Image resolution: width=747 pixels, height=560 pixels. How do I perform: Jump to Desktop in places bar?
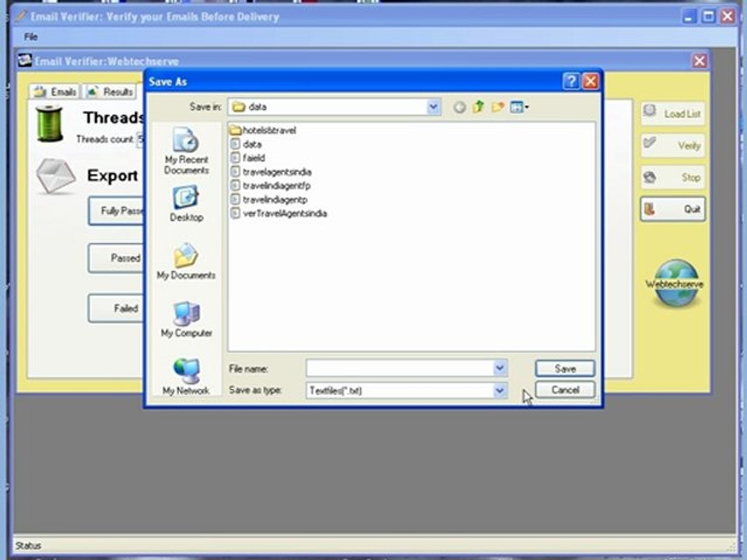click(x=186, y=205)
